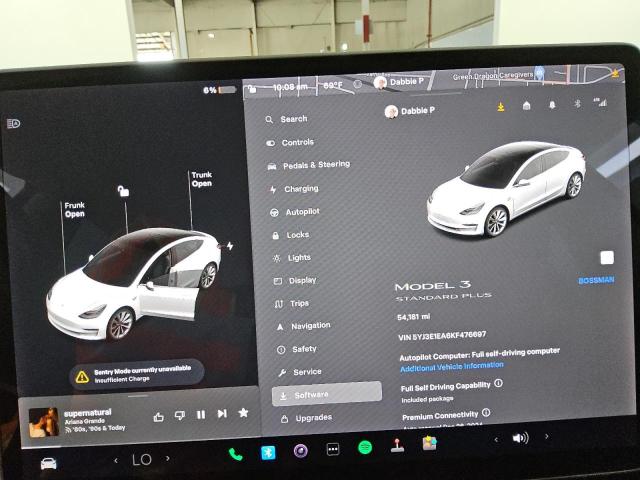The width and height of the screenshot is (640, 480).
Task: Open the Toybox app icon
Action: [429, 443]
